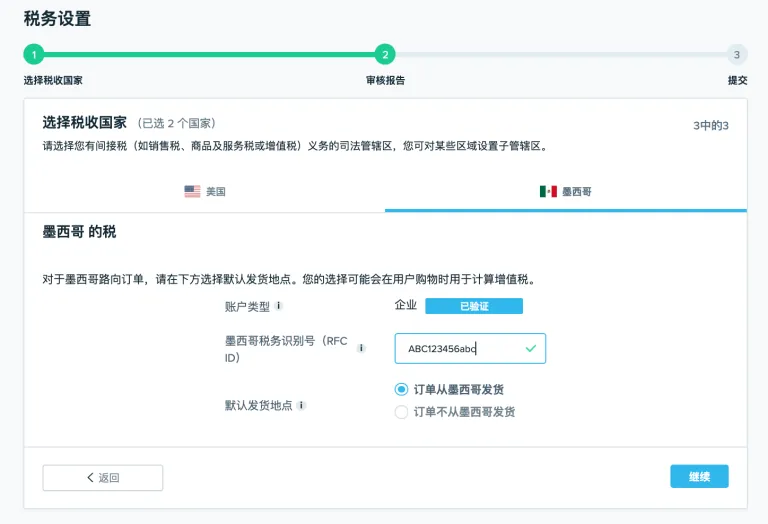The height and width of the screenshot is (524, 768).
Task: Open info icon beside RFC ID label
Action: 361,348
